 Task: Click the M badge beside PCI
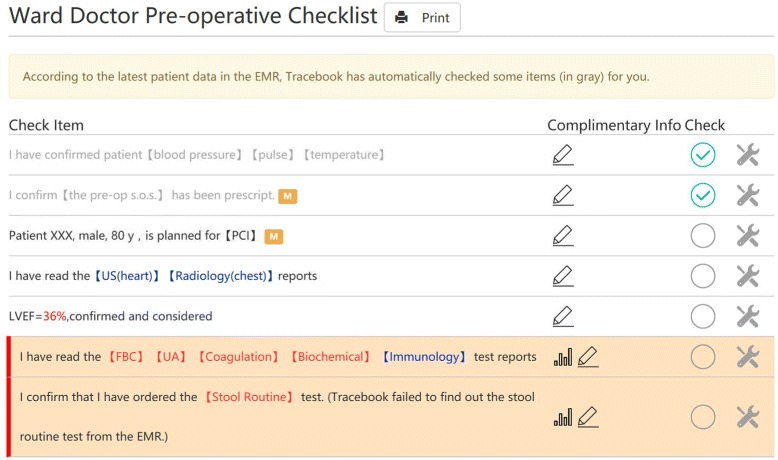click(274, 237)
